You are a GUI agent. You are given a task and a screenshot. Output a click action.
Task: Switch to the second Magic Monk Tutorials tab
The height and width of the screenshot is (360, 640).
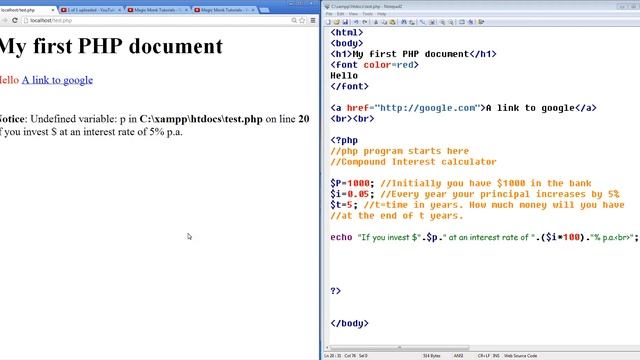pyautogui.click(x=224, y=10)
